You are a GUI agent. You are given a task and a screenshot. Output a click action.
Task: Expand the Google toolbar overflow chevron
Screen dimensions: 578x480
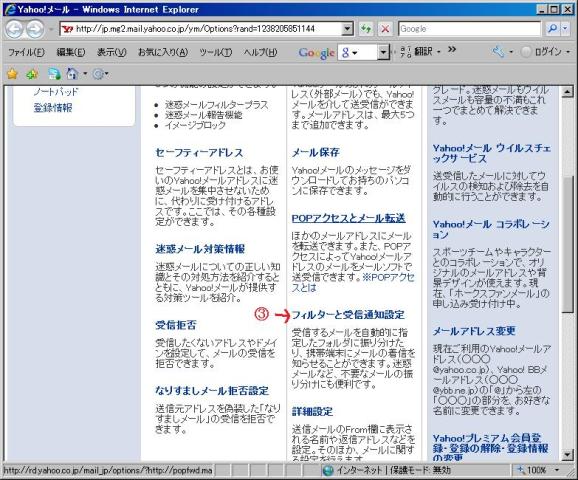click(452, 49)
